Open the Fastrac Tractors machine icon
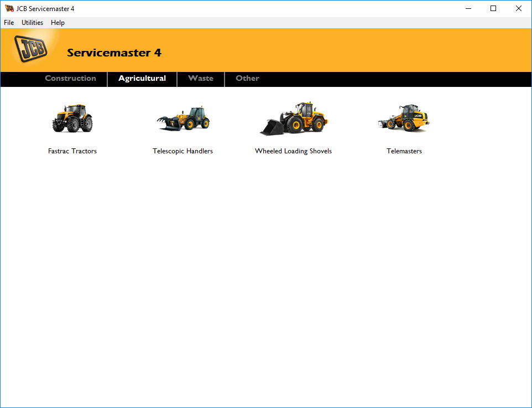Image resolution: width=532 pixels, height=408 pixels. 72,118
